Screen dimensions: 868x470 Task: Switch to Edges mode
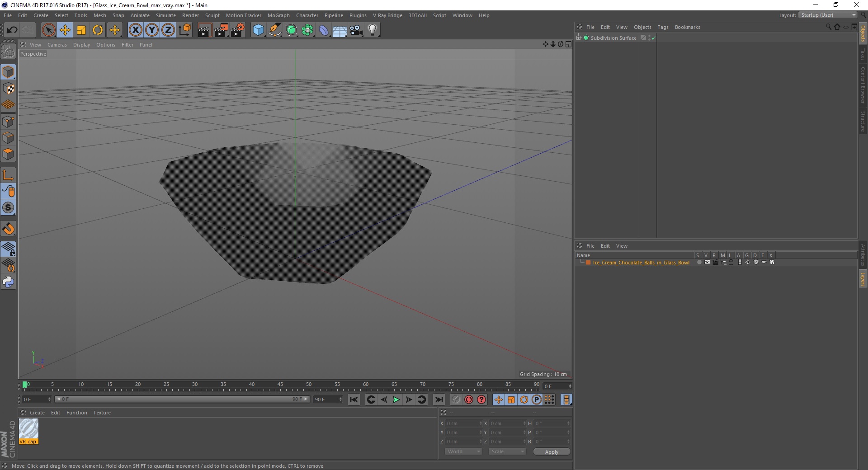pyautogui.click(x=8, y=138)
